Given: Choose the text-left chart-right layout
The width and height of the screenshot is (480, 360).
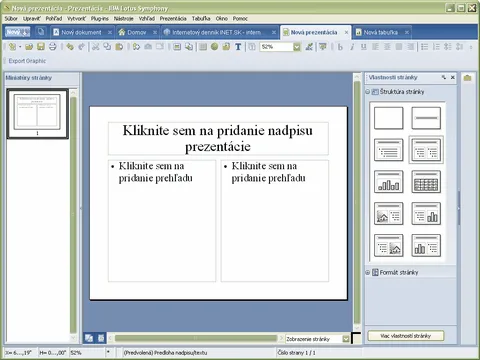Looking at the screenshot, I should [x=426, y=214].
